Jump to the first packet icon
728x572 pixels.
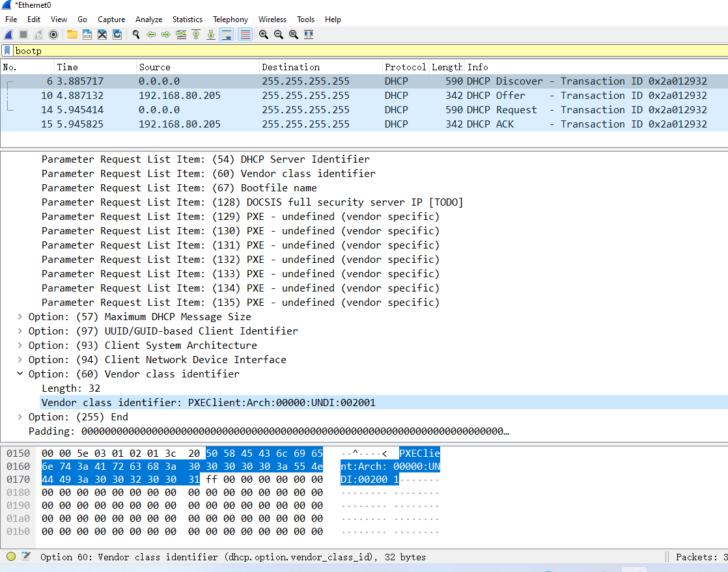[x=196, y=34]
